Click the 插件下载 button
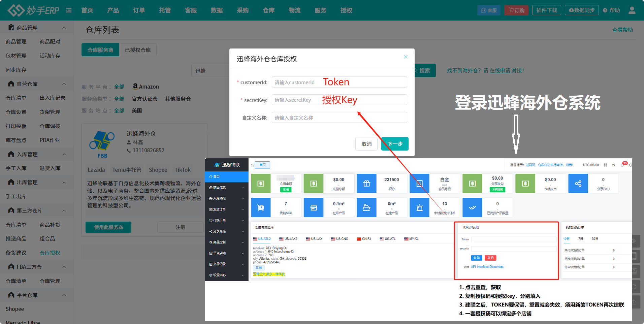Viewport: 644px width, 324px height. 547,10
